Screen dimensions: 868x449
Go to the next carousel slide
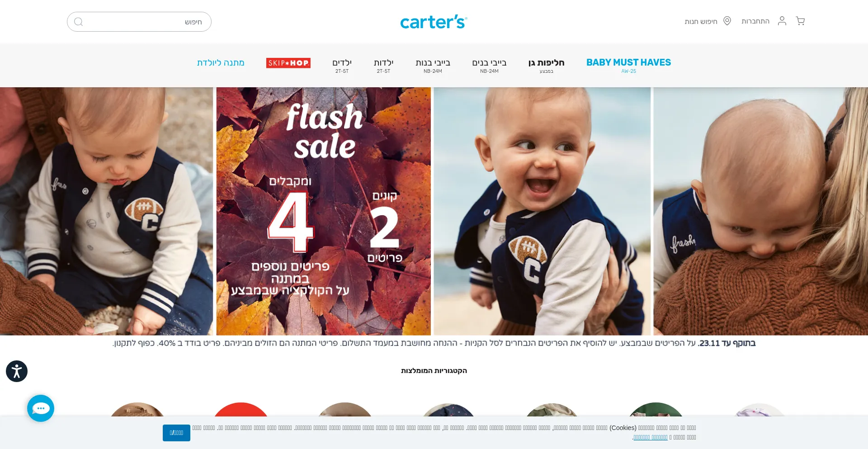[860, 216]
